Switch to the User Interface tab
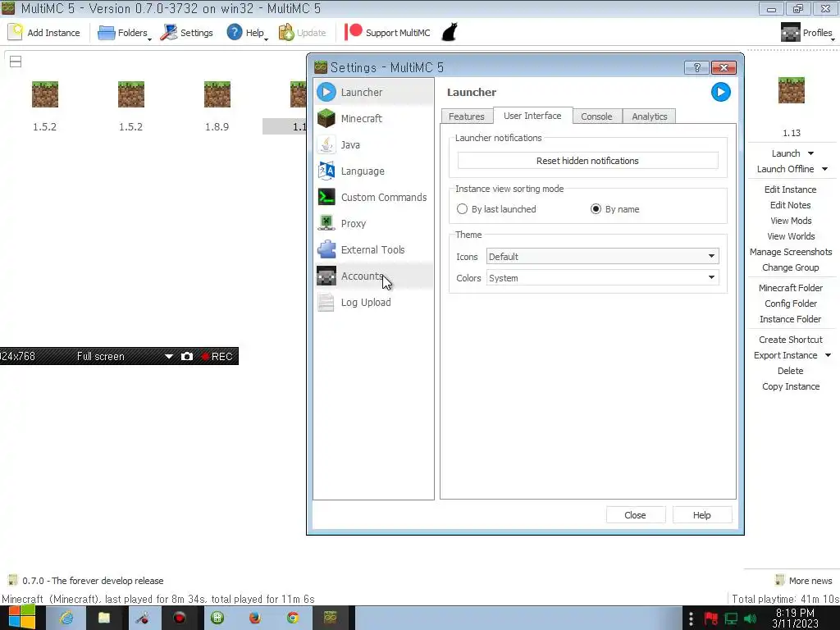840x630 pixels. pyautogui.click(x=532, y=116)
